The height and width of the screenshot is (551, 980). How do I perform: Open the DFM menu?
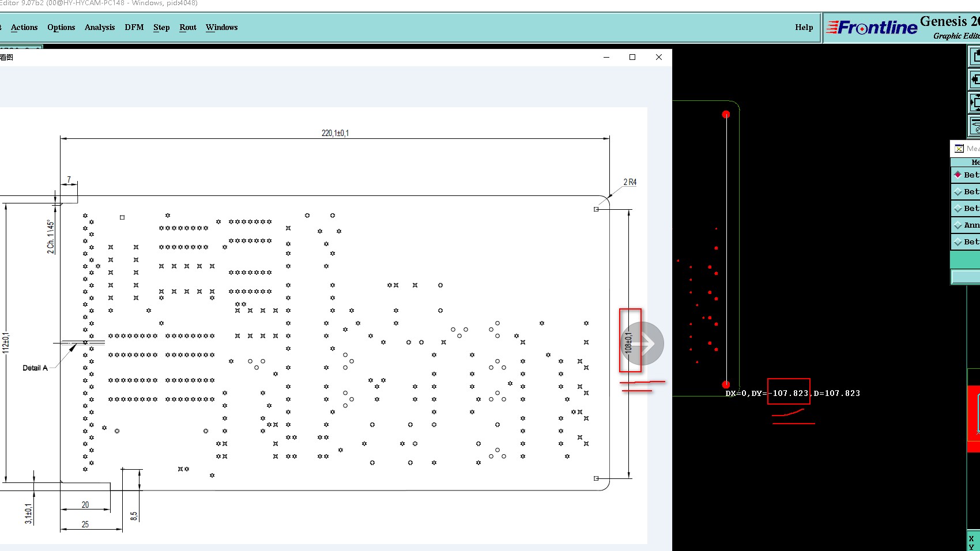(134, 27)
